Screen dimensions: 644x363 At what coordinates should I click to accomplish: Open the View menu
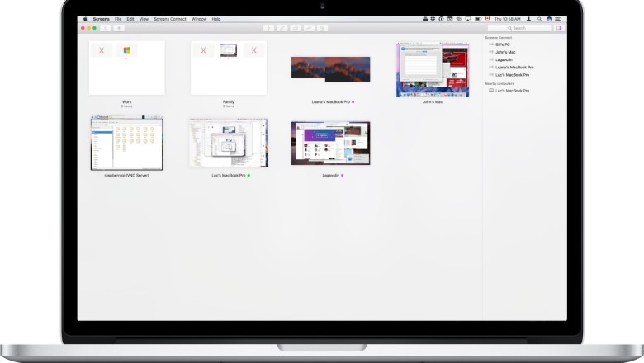144,18
